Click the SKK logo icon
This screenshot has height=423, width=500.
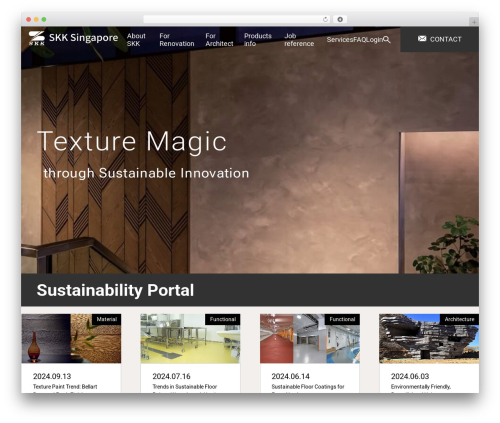tap(36, 38)
